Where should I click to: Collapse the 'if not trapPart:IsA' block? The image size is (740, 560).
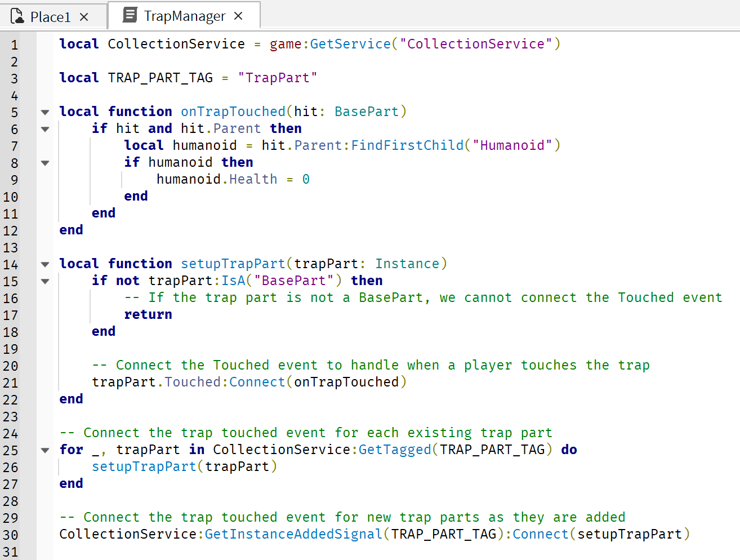45,281
